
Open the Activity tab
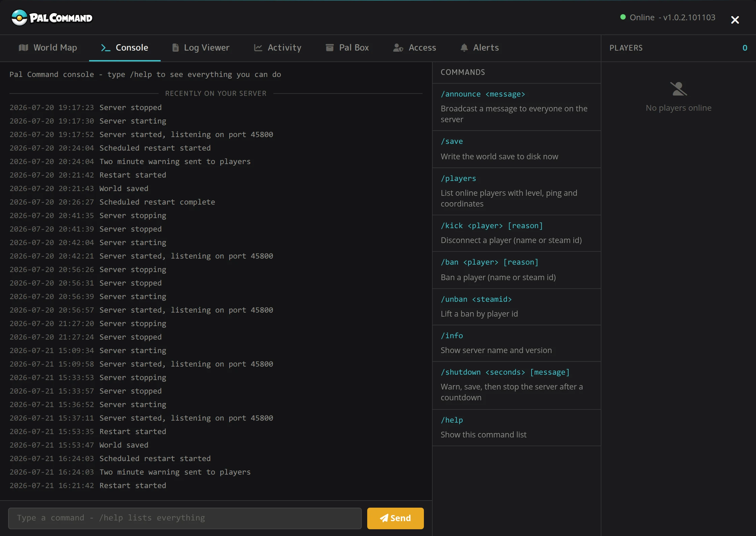(x=277, y=48)
